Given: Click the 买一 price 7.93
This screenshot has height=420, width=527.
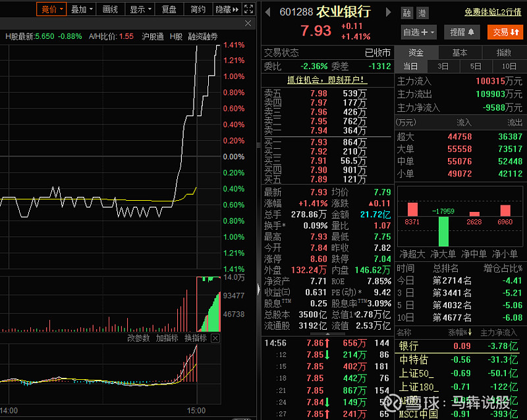Looking at the screenshot, I should pos(319,142).
